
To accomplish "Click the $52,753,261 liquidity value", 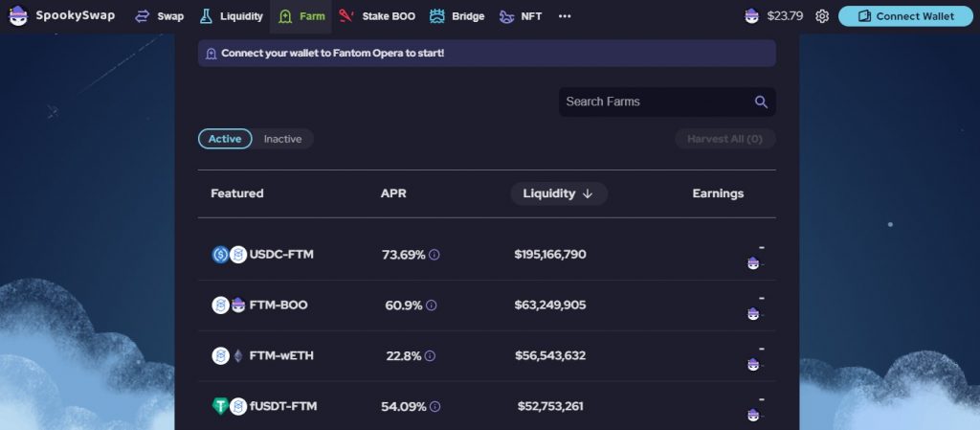I will point(550,406).
